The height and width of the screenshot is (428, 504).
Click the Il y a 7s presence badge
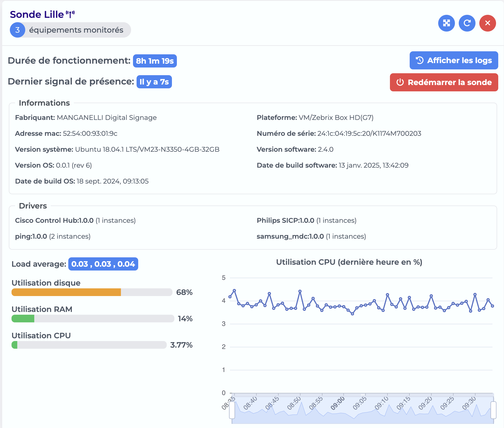(154, 82)
